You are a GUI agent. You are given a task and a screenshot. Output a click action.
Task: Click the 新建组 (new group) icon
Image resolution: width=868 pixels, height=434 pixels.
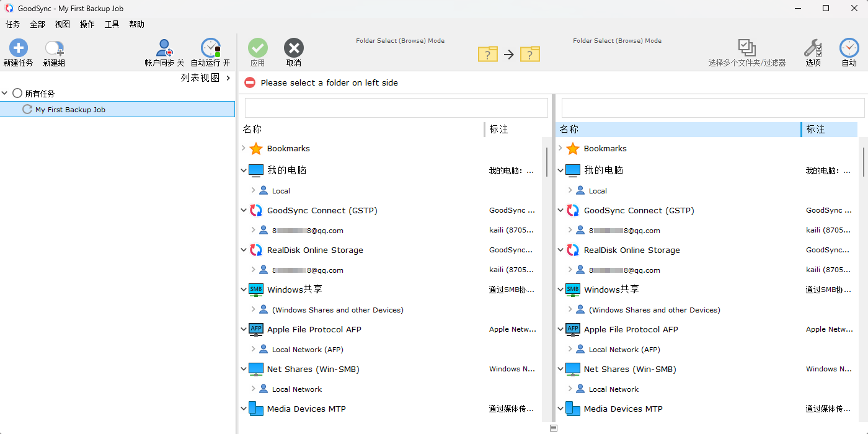[54, 48]
